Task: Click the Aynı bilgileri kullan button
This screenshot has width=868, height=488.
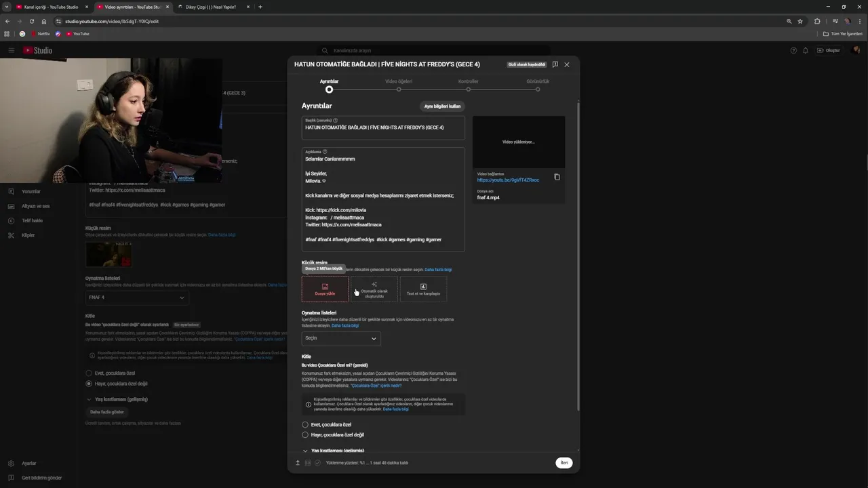Action: (442, 106)
